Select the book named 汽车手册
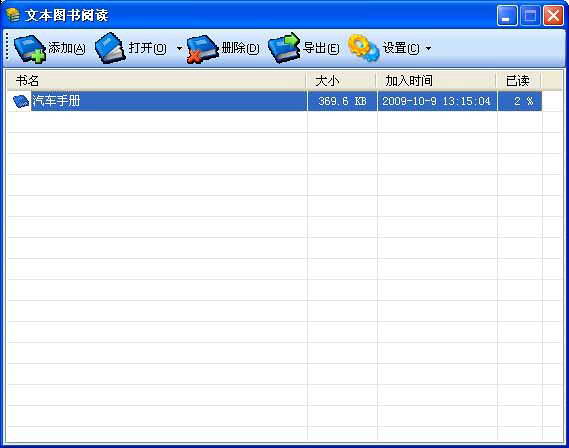This screenshot has width=569, height=448. [x=56, y=101]
